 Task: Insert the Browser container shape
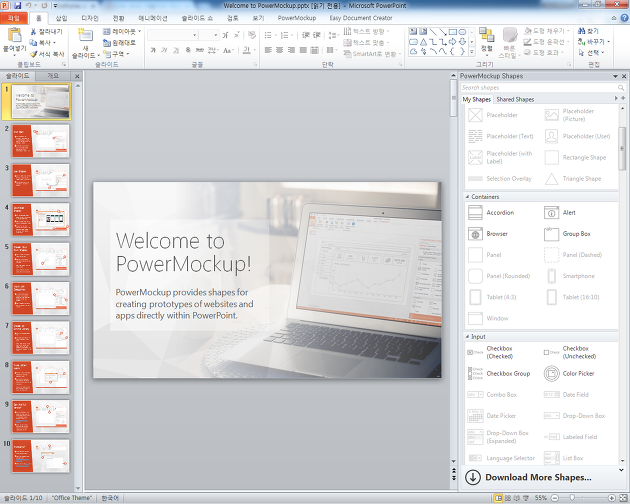pos(488,234)
